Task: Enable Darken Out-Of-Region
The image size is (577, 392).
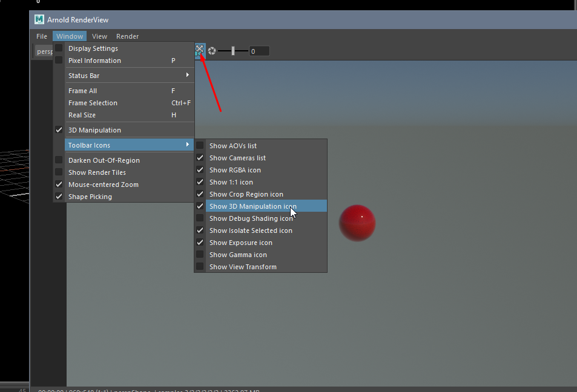Action: pyautogui.click(x=124, y=160)
